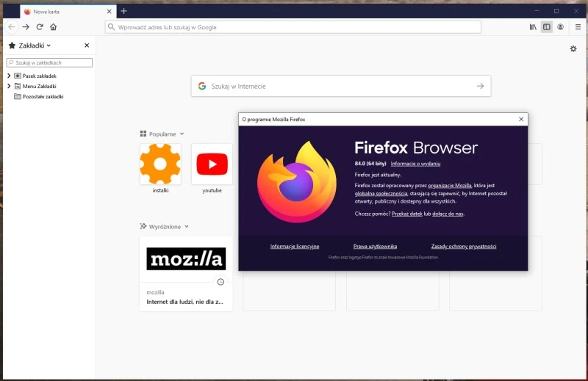Image resolution: width=588 pixels, height=381 pixels.
Task: Reload the current page
Action: [40, 27]
